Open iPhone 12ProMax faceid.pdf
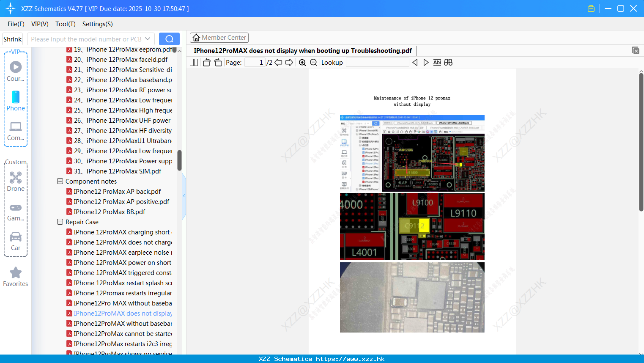 pos(121,60)
